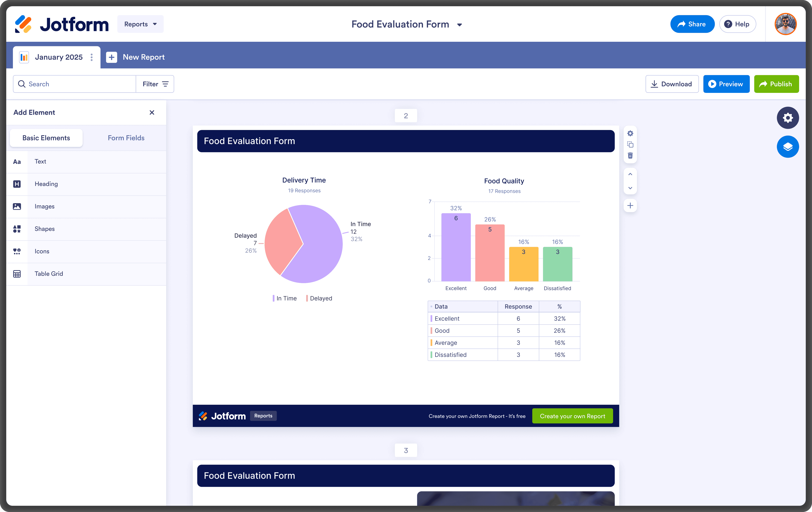
Task: Move page up with chevron arrow
Action: click(630, 174)
